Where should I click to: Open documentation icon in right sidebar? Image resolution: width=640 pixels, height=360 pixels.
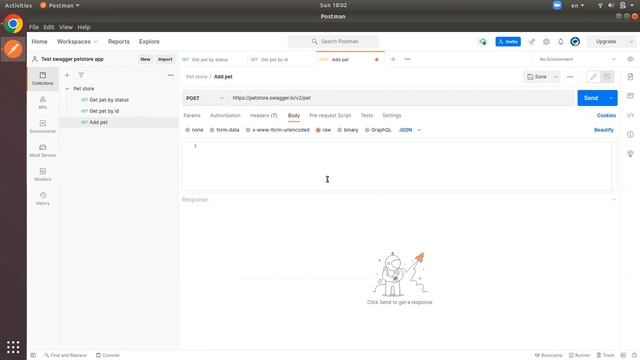click(x=630, y=77)
